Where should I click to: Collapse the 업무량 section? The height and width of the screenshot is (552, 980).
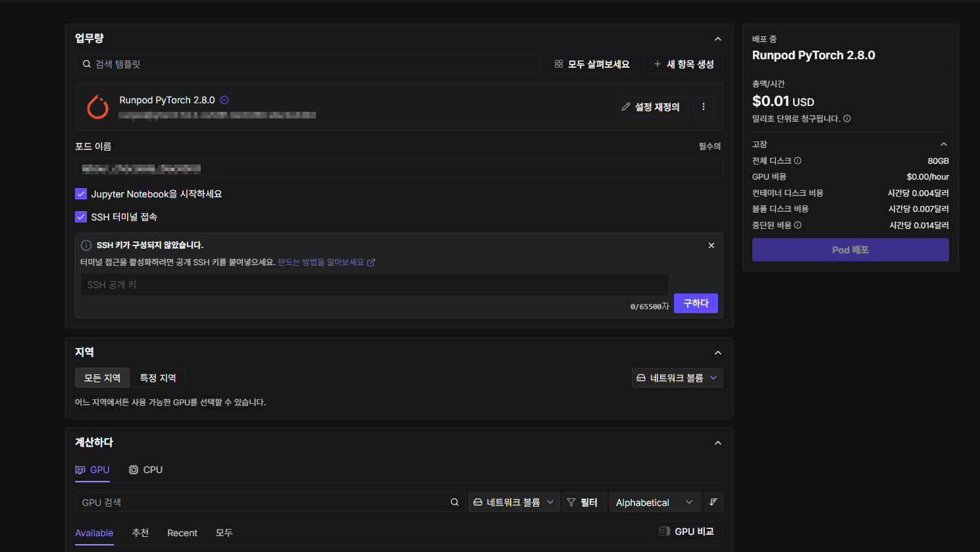pos(718,39)
